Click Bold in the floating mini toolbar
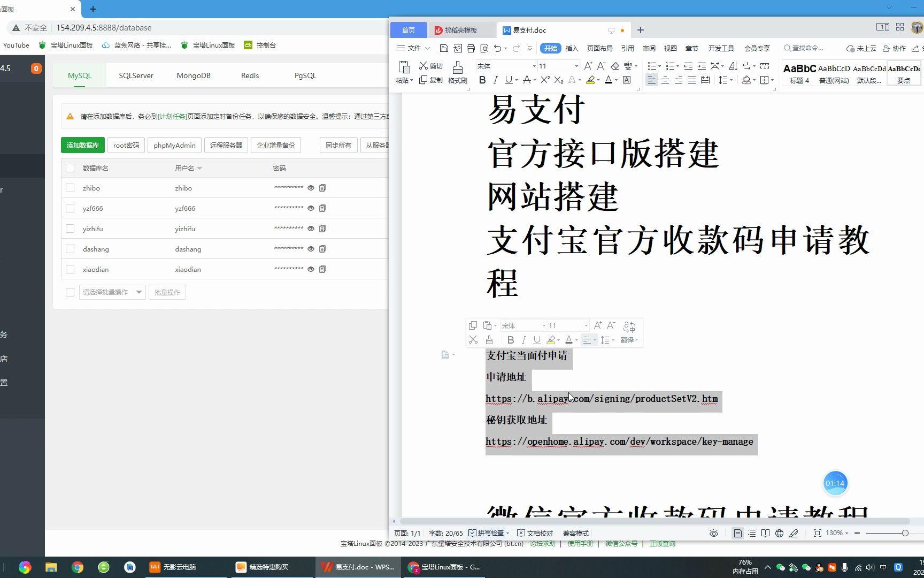 coord(511,340)
